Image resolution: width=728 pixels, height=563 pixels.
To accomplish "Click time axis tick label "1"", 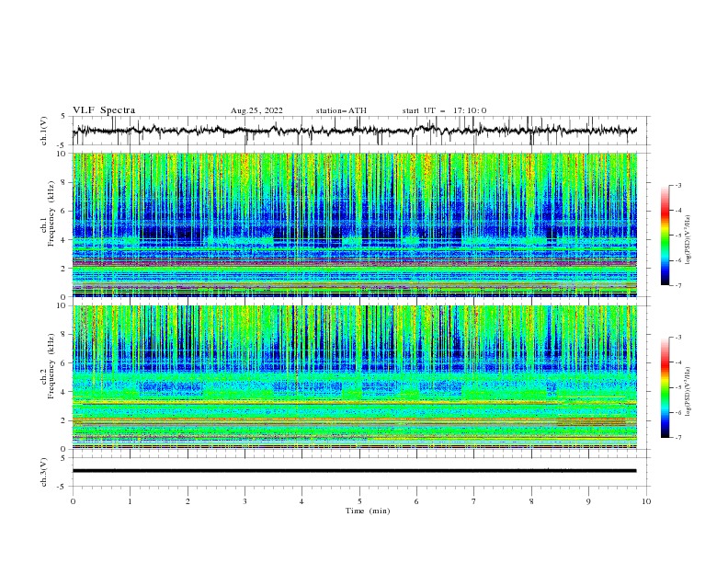I will pos(130,501).
